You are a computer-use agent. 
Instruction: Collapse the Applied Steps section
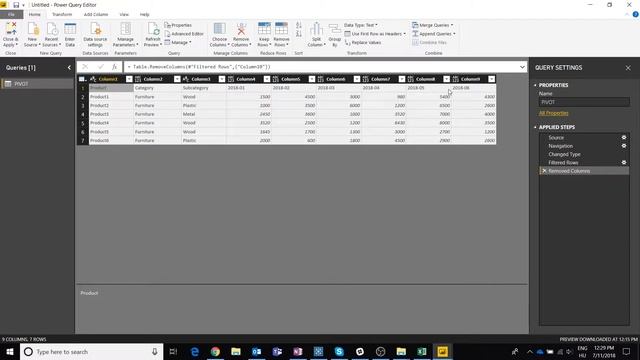tap(536, 127)
